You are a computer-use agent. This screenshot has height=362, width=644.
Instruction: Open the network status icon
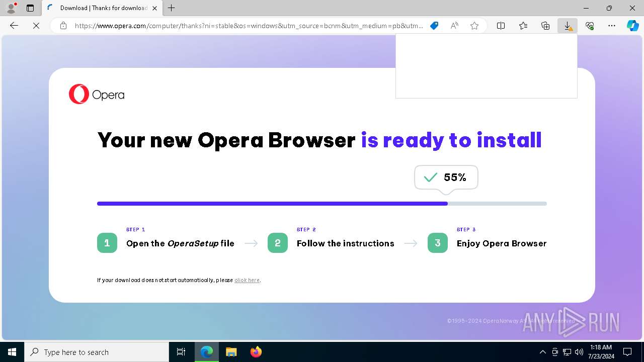567,352
